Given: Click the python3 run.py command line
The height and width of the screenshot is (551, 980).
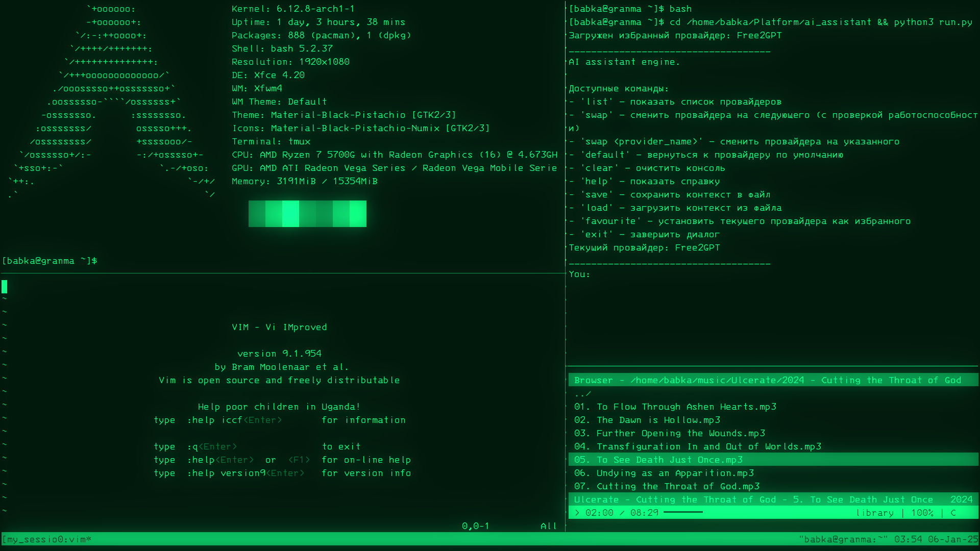Looking at the screenshot, I should [x=770, y=22].
